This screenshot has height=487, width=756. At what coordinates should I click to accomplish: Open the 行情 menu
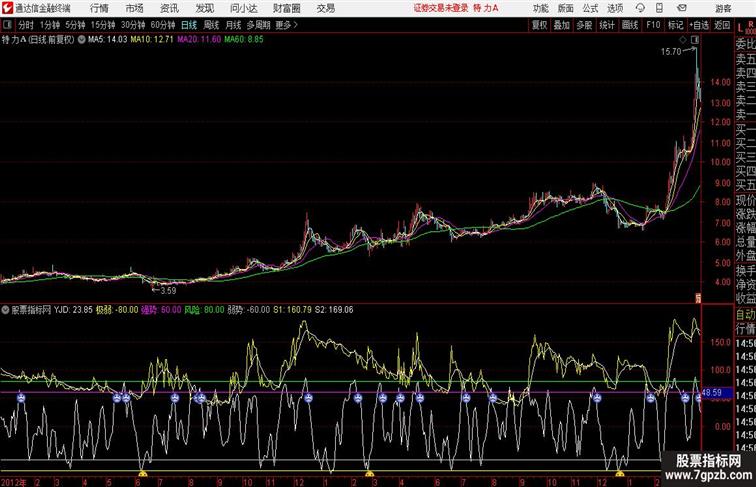click(x=99, y=8)
